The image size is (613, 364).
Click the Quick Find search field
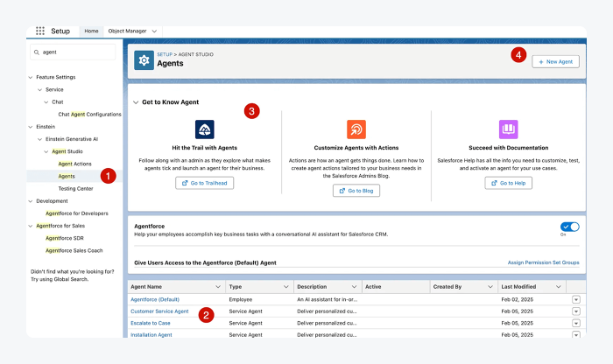coord(73,52)
